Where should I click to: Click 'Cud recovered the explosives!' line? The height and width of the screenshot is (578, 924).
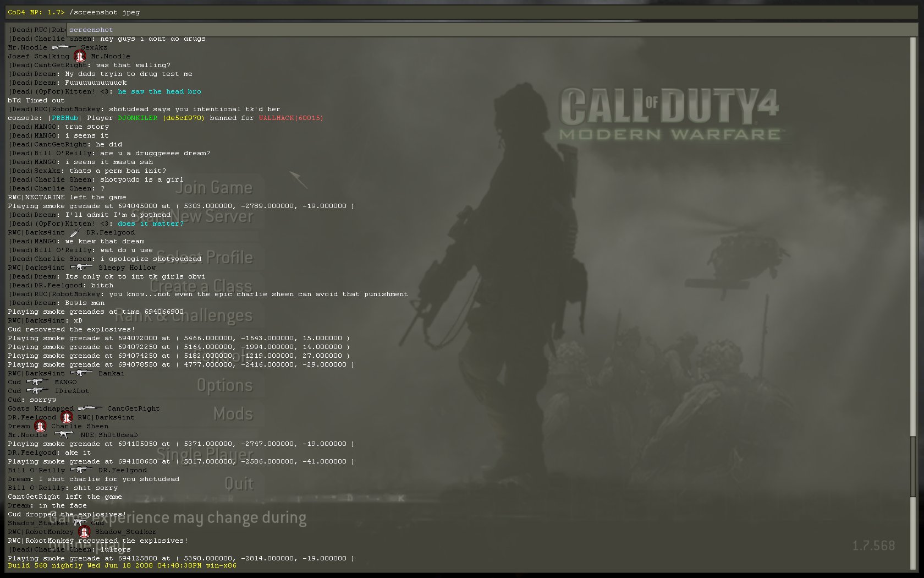point(71,329)
